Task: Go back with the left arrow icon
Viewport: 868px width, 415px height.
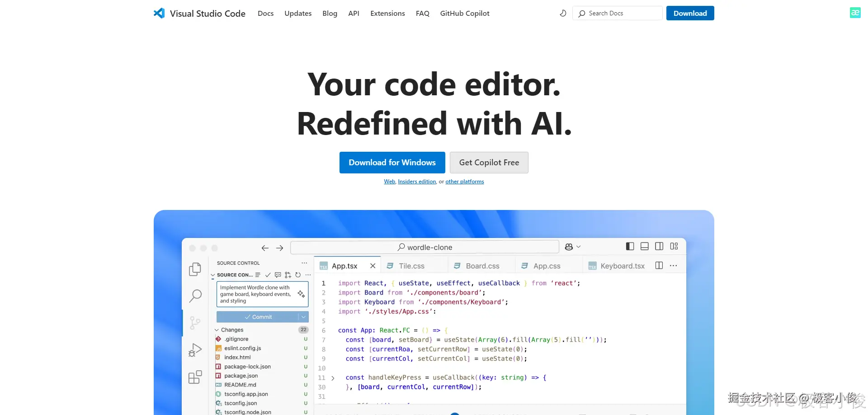Action: point(265,248)
